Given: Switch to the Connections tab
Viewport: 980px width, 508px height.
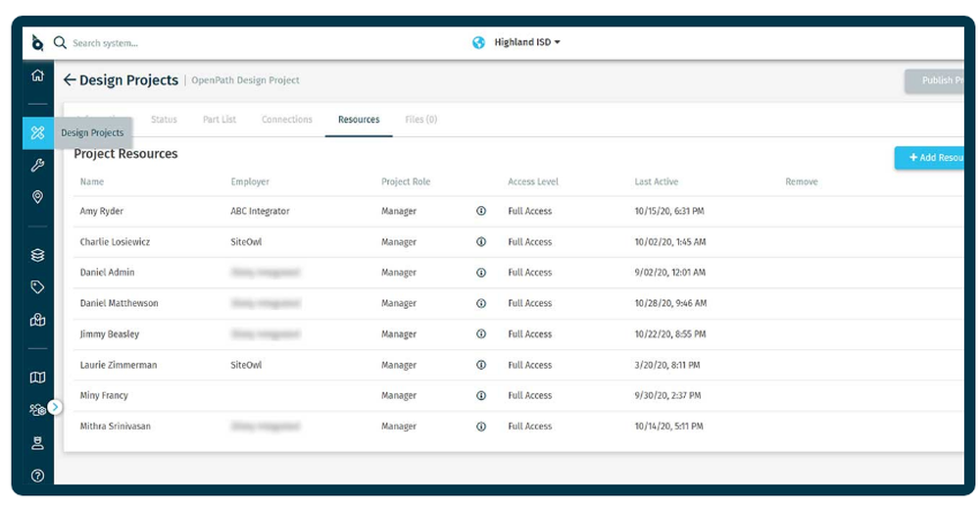Looking at the screenshot, I should [287, 120].
